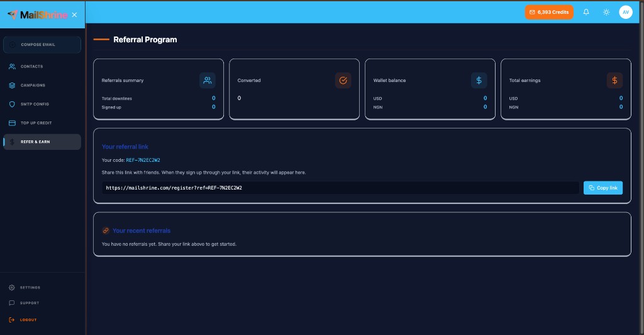Open the AV user avatar menu
Image resolution: width=644 pixels, height=335 pixels.
pos(626,12)
